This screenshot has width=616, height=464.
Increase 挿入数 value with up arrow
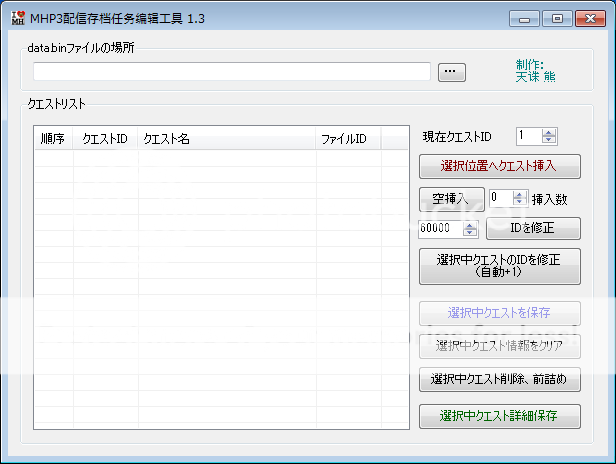coord(519,194)
